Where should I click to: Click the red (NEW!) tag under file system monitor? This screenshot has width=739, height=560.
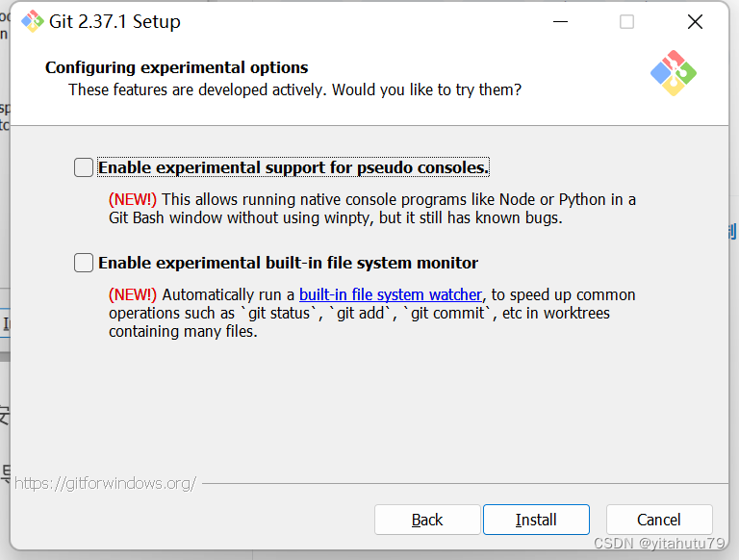(133, 294)
